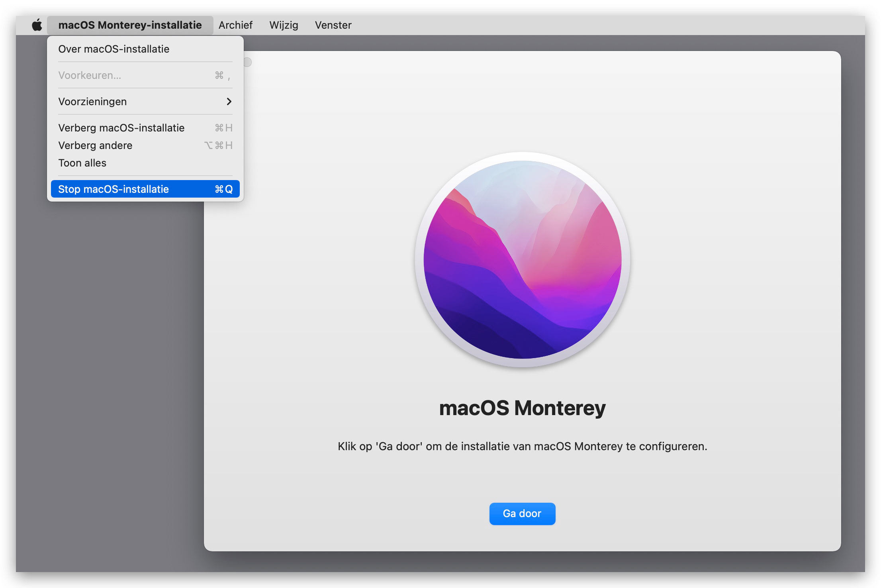Open the Apple menu
881x588 pixels.
click(x=37, y=25)
